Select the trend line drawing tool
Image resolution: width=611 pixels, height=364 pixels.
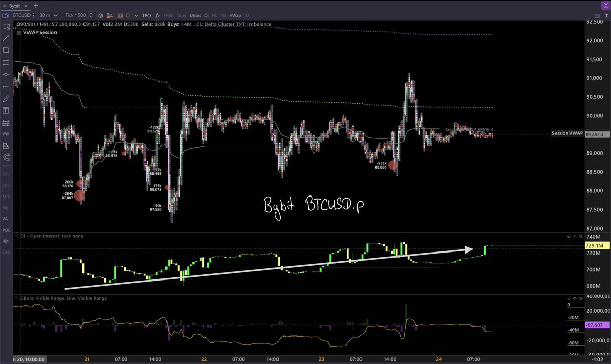(6, 37)
